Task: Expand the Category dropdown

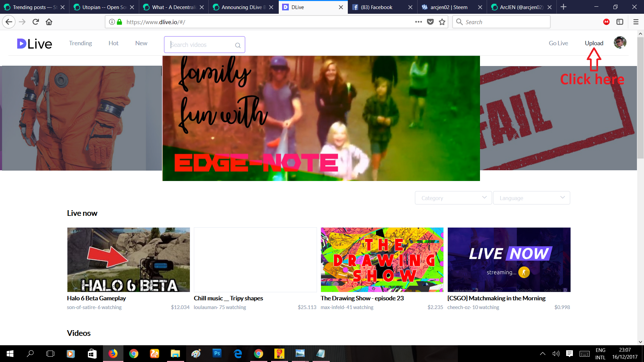Action: click(453, 198)
